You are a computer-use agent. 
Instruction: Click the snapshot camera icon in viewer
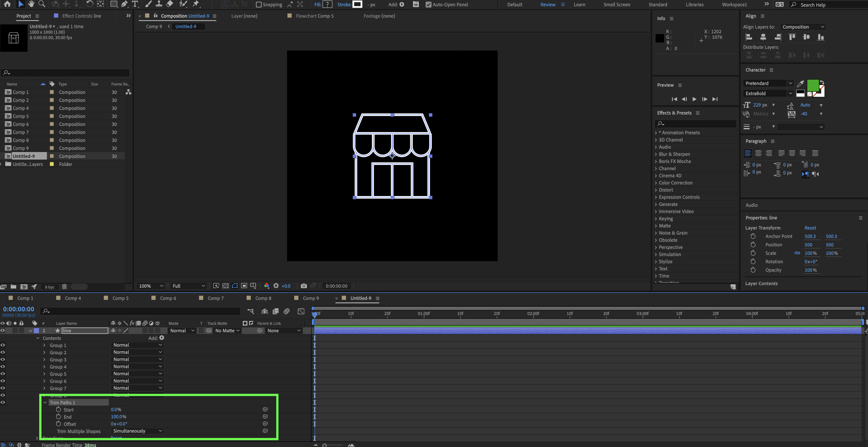point(303,286)
